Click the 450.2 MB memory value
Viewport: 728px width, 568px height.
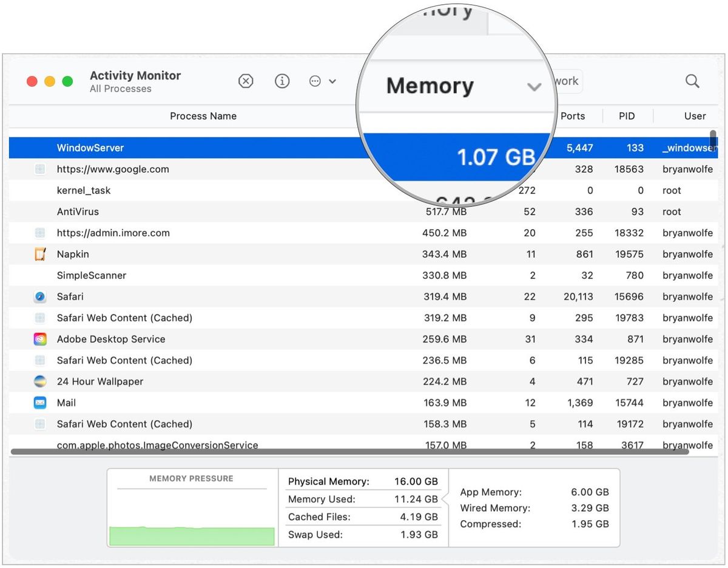click(x=445, y=233)
